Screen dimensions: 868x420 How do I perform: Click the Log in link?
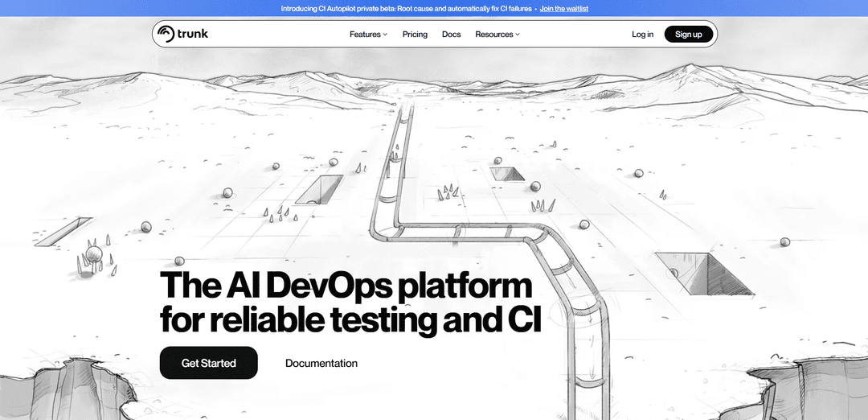pos(642,35)
